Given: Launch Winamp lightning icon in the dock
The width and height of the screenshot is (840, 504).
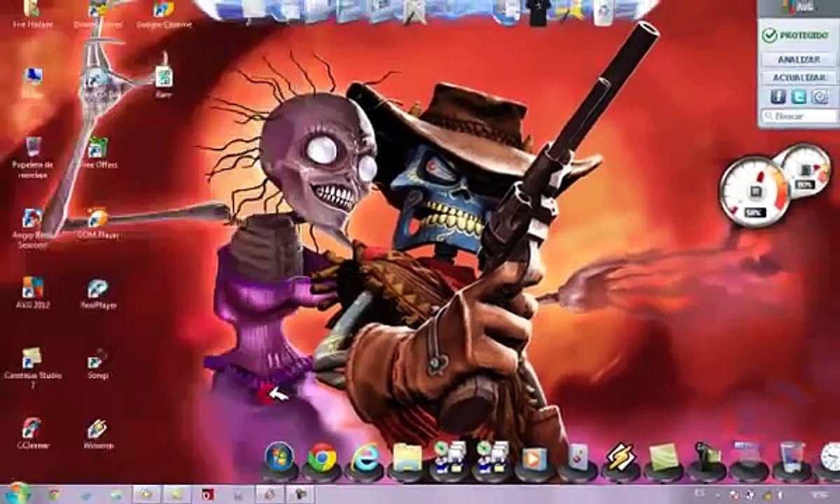Looking at the screenshot, I should tap(620, 458).
